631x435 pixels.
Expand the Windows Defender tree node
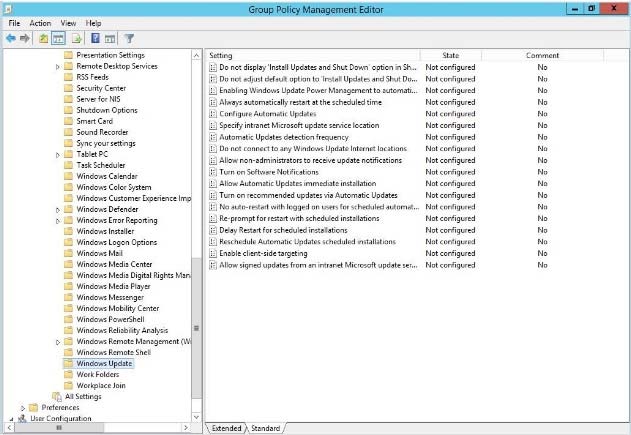coord(58,210)
